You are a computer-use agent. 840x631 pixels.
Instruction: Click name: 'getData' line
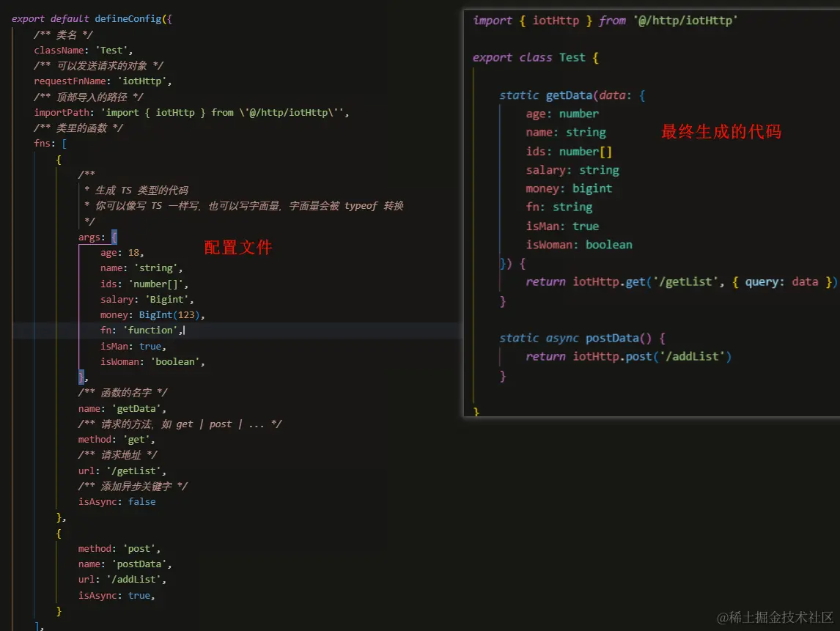pos(122,409)
